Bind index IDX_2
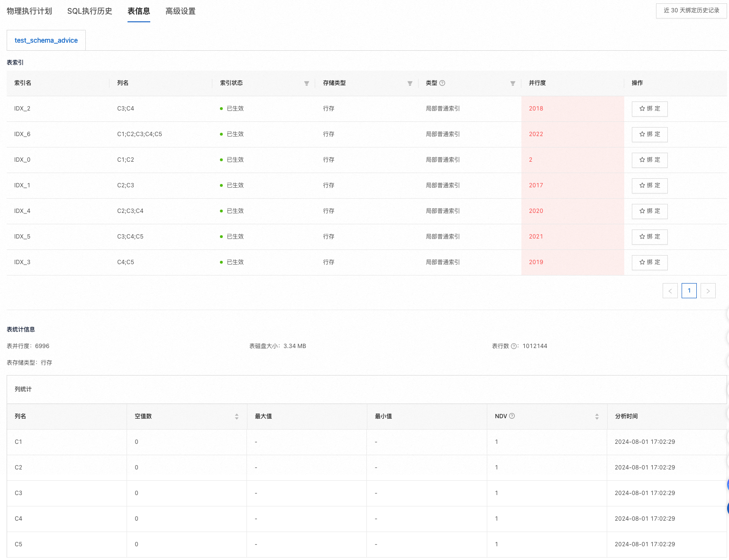This screenshot has height=560, width=729. (649, 109)
